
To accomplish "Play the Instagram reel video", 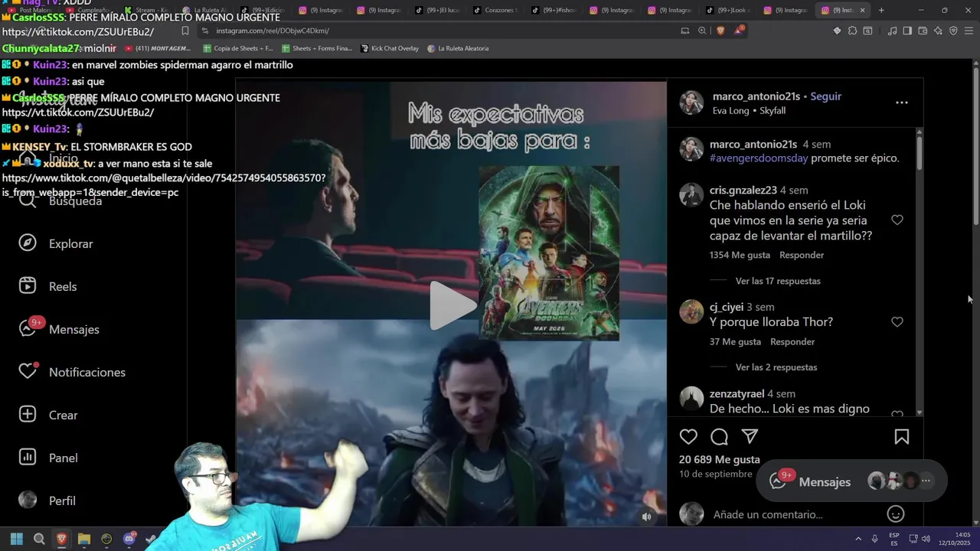I will 452,306.
